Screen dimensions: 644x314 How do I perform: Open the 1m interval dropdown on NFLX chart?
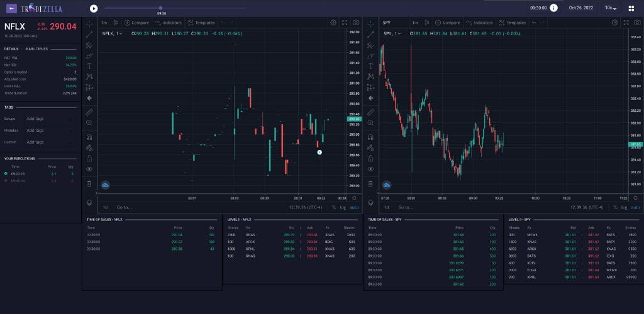coord(104,23)
